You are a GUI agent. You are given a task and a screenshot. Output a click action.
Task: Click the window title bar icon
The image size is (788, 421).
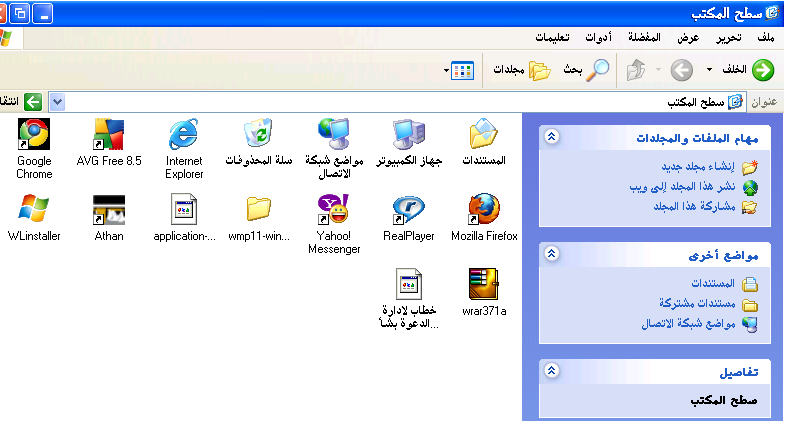[x=772, y=14]
